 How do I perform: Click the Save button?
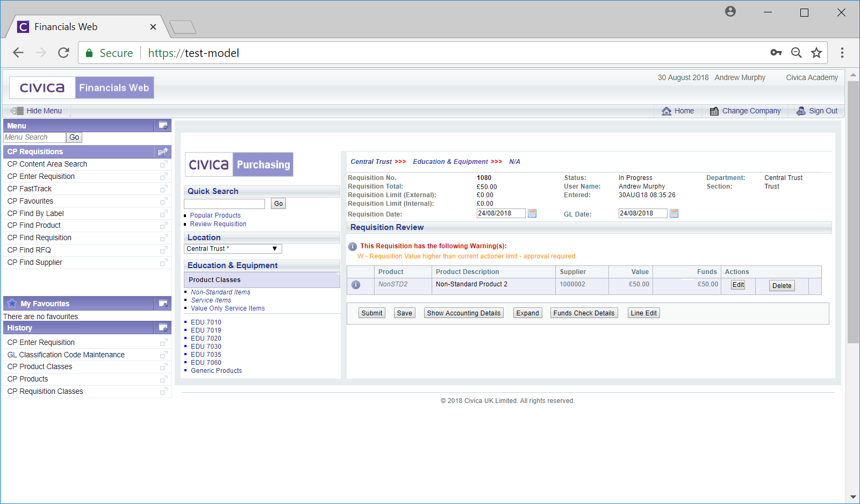coord(405,313)
